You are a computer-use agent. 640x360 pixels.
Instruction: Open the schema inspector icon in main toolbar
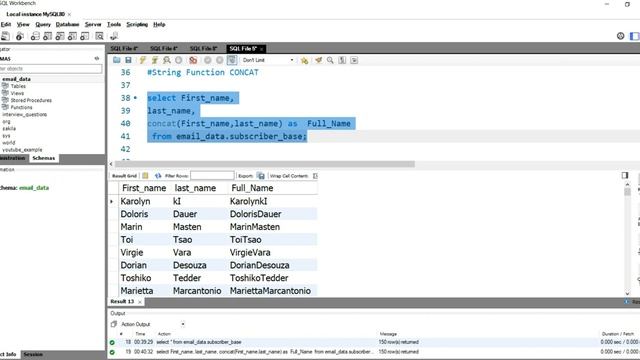[20, 37]
